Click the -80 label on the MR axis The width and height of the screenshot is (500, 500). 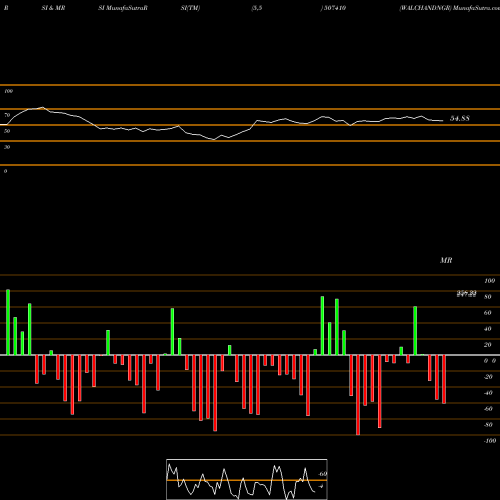[488, 425]
